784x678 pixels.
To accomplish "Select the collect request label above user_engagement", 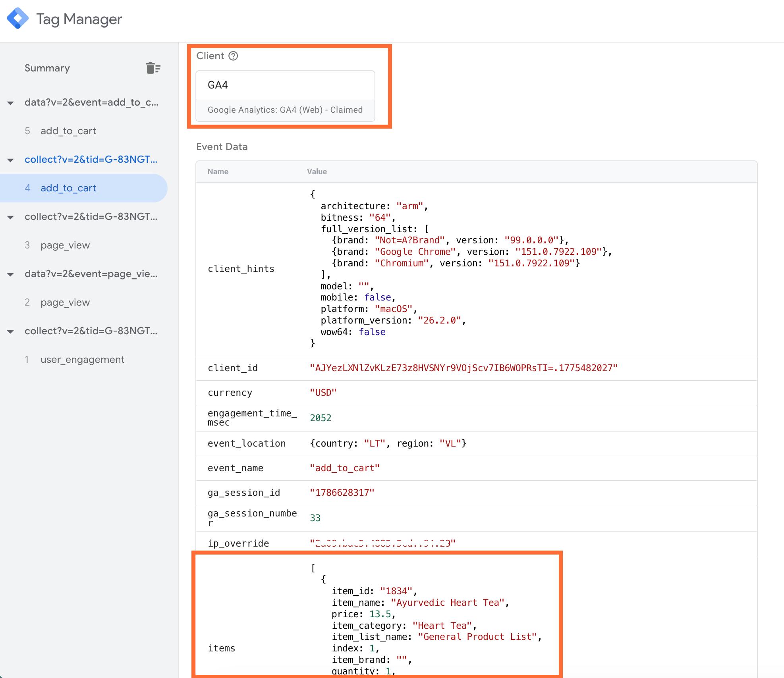I will 91,331.
